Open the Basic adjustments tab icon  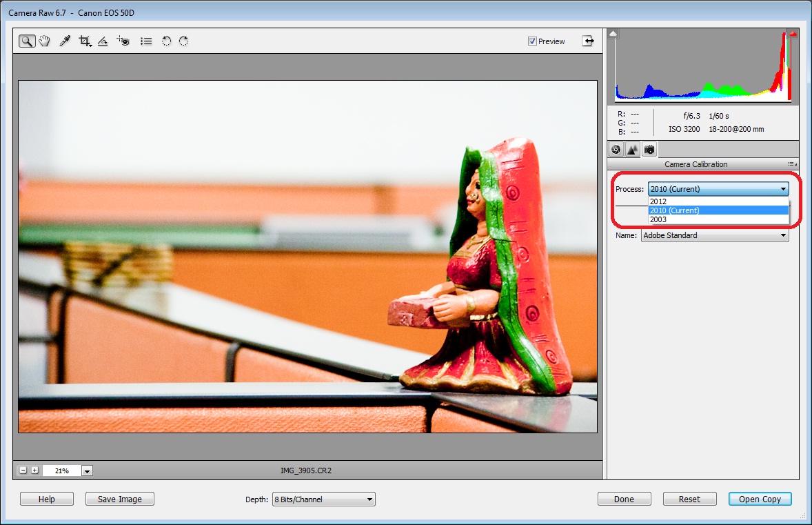coord(616,150)
